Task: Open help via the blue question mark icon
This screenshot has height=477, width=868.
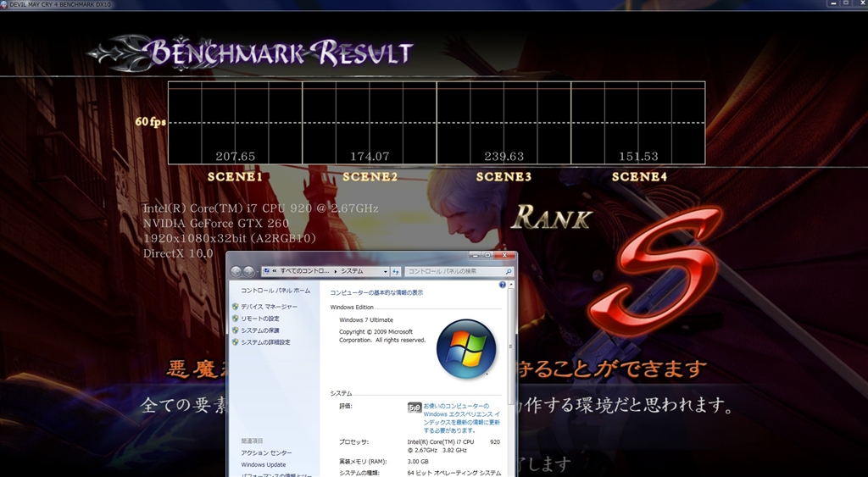Action: (x=502, y=285)
